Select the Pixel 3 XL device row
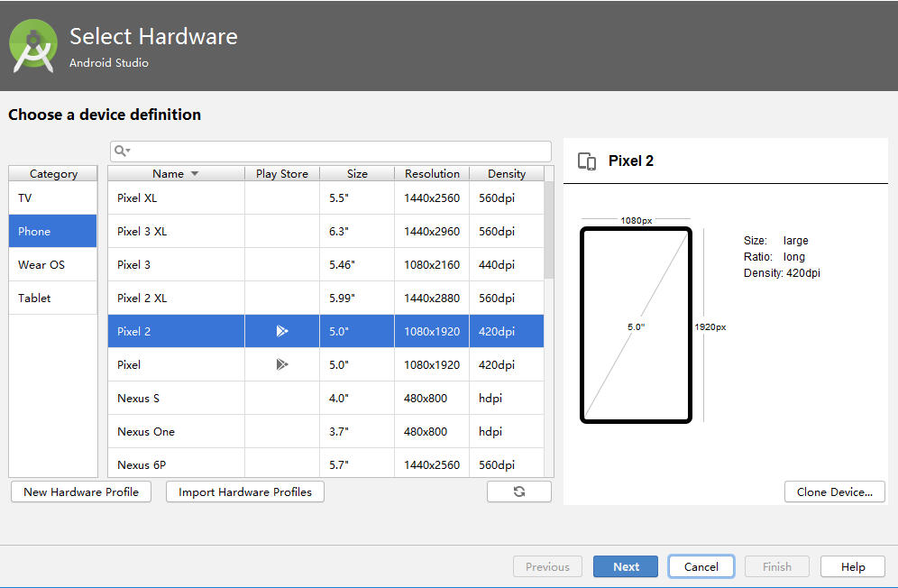 pyautogui.click(x=325, y=231)
